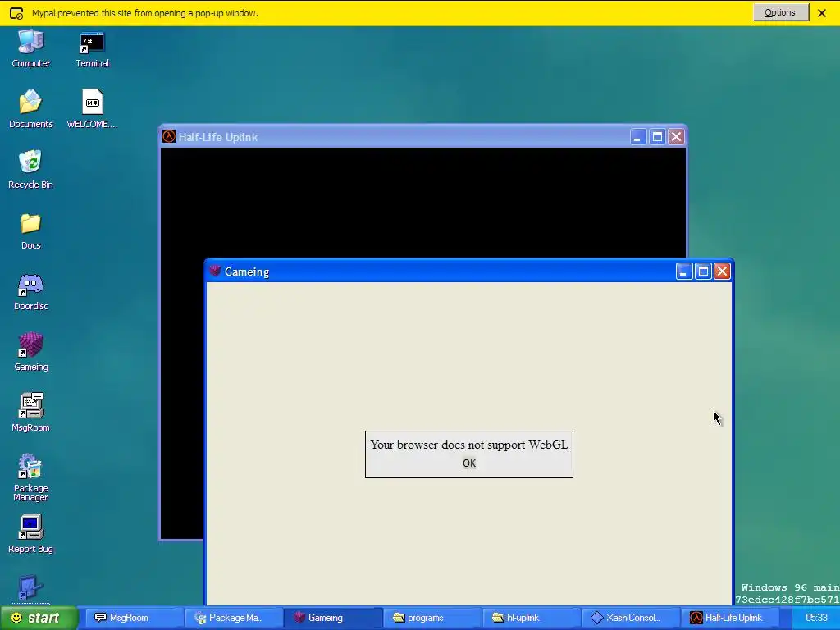Open the Recycle Bin icon
The width and height of the screenshot is (840, 630).
click(30, 169)
